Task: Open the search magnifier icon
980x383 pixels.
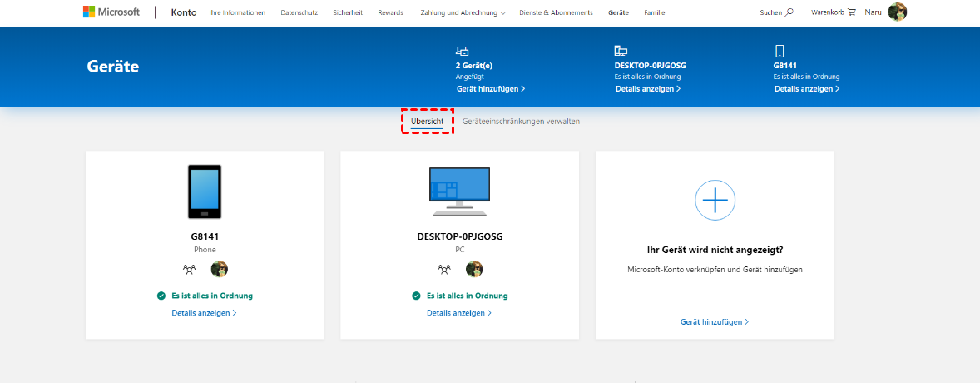Action: [789, 12]
